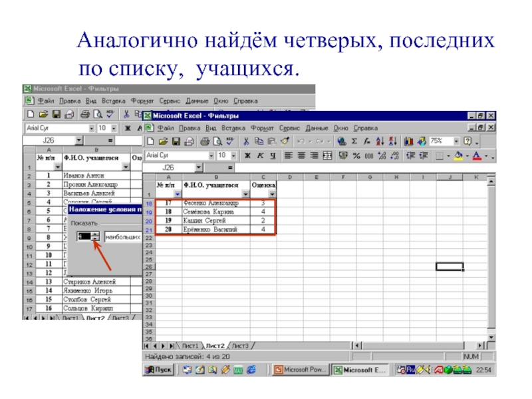Open the 75% zoom dropdown
This screenshot has height=399, width=532.
456,141
